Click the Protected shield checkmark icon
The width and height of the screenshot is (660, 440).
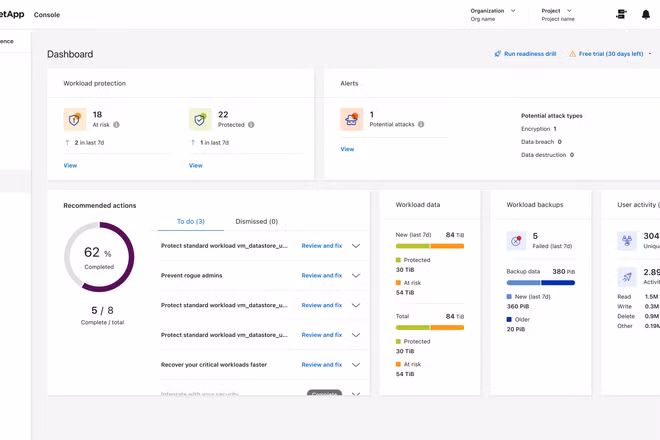tap(200, 119)
